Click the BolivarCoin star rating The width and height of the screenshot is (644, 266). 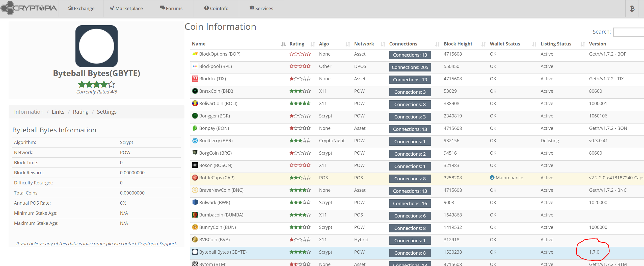point(300,103)
